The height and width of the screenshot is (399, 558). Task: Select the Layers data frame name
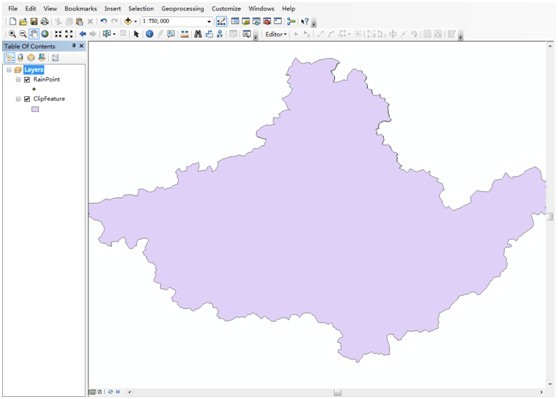point(34,70)
